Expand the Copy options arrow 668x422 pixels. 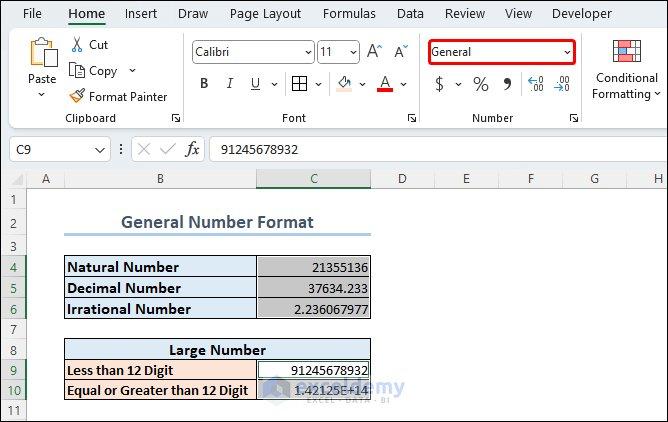coord(132,70)
